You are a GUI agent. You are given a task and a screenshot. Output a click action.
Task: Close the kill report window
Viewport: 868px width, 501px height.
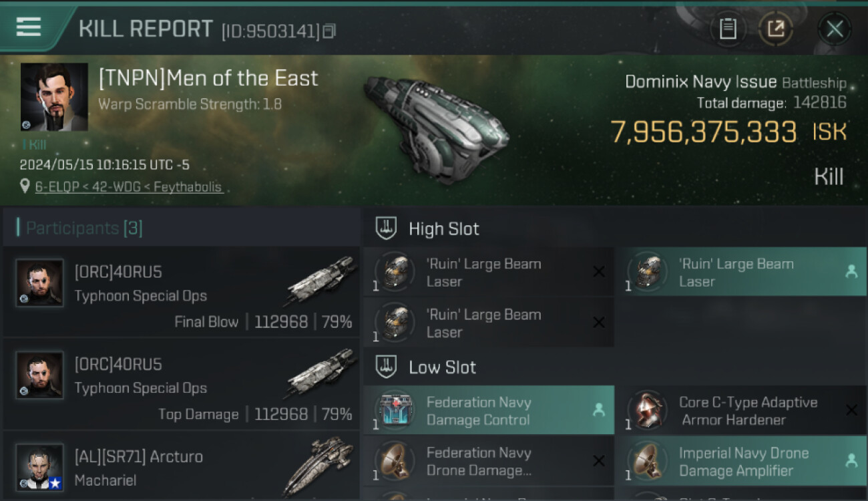click(x=835, y=29)
